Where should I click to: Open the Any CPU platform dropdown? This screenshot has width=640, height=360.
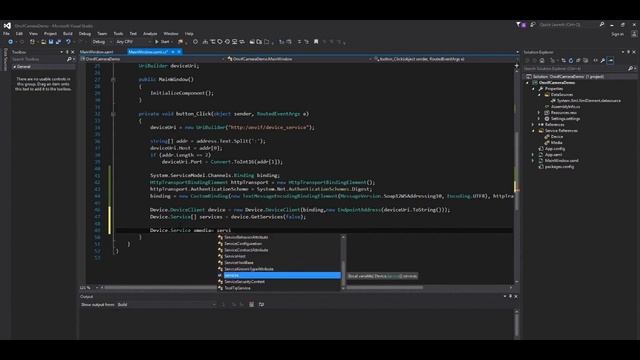pos(133,42)
